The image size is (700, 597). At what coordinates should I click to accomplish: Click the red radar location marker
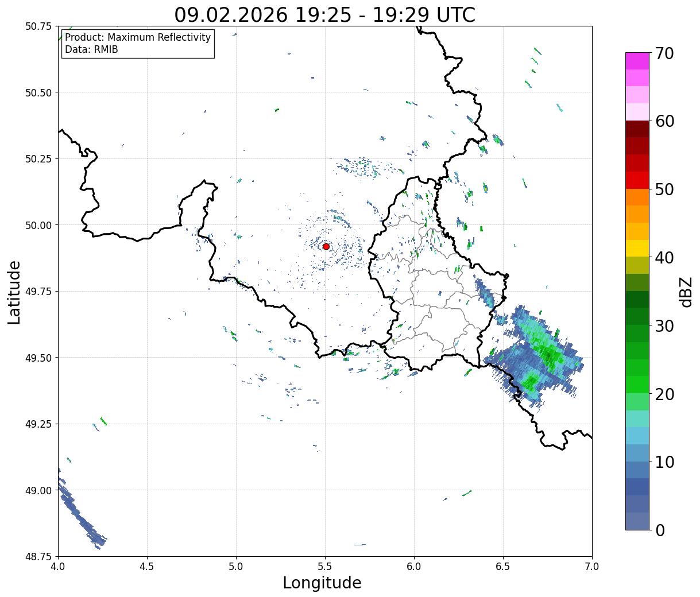tap(326, 246)
